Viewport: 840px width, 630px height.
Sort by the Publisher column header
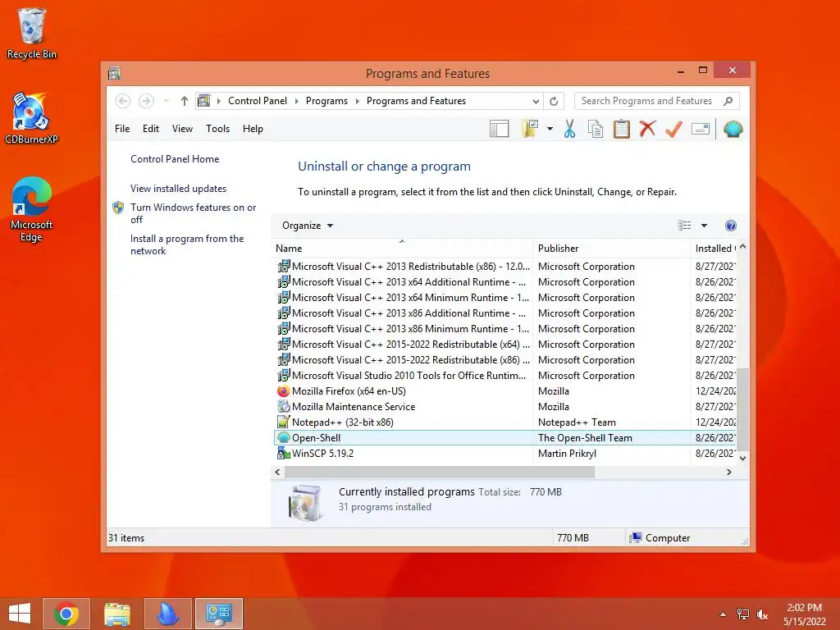coord(611,249)
